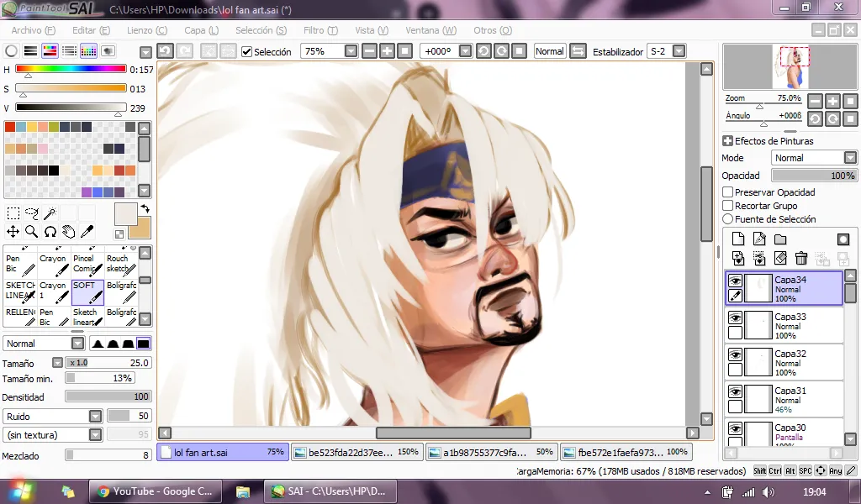861x504 pixels.
Task: Open the layer Mode Normal dropdown
Action: pos(850,158)
